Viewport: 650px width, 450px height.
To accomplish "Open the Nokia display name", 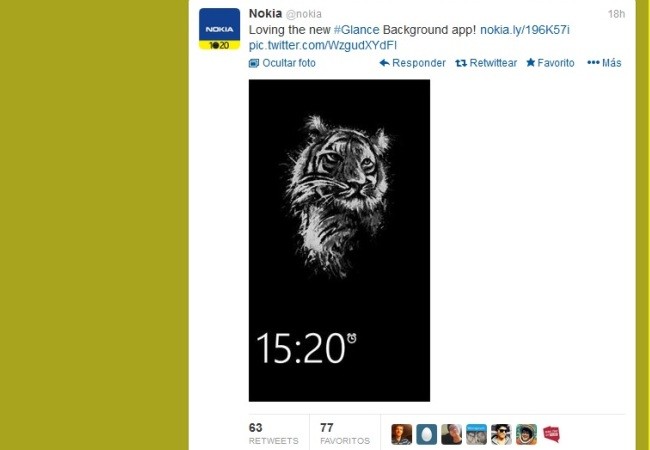I will (x=265, y=13).
